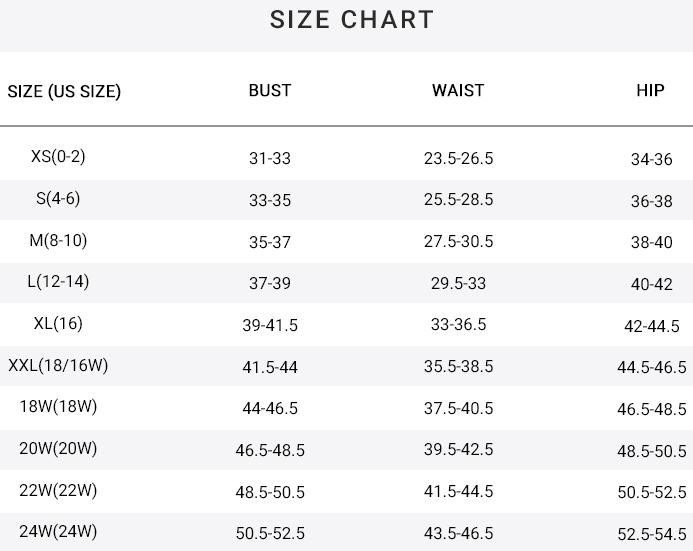The height and width of the screenshot is (551, 693).
Task: Select the 18W(18W) size row label
Action: (x=58, y=406)
